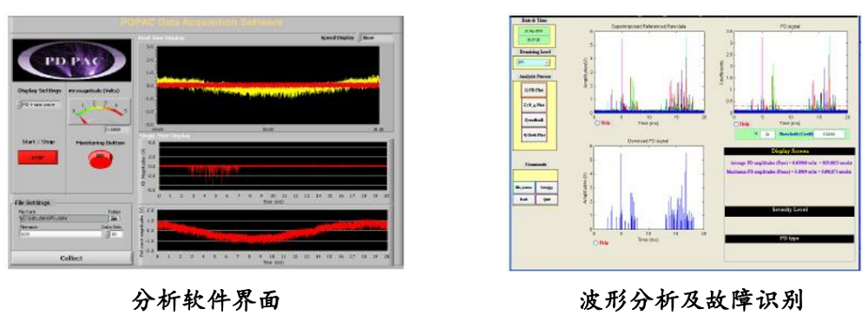This screenshot has height=322, width=868.
Task: Open the Speed Display dropdown
Action: pos(376,38)
